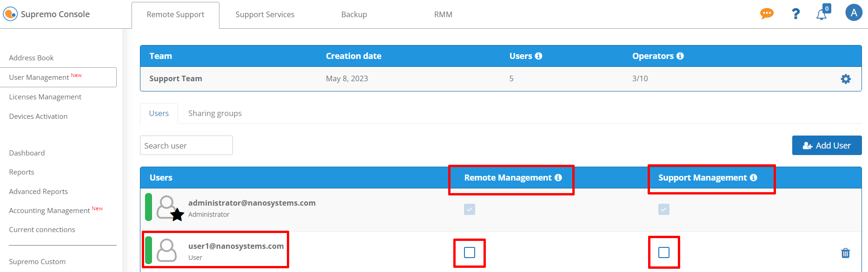868x272 pixels.
Task: Open the notifications bell icon
Action: (822, 14)
